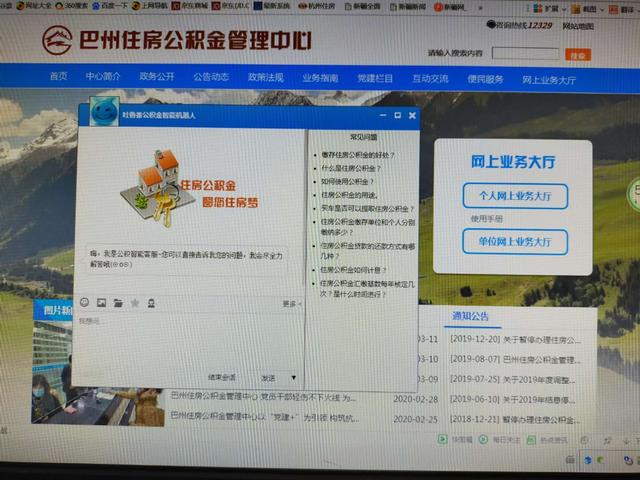640x480 pixels.
Task: Open 党建栏目 menu
Action: (375, 78)
